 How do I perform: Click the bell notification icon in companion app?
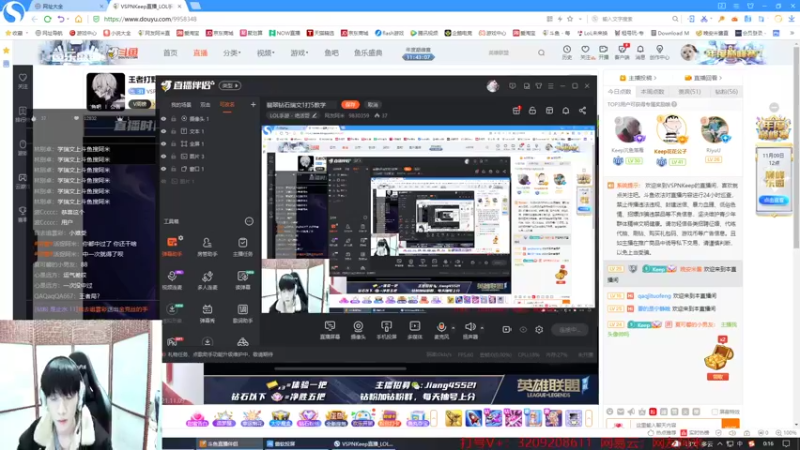(565, 110)
